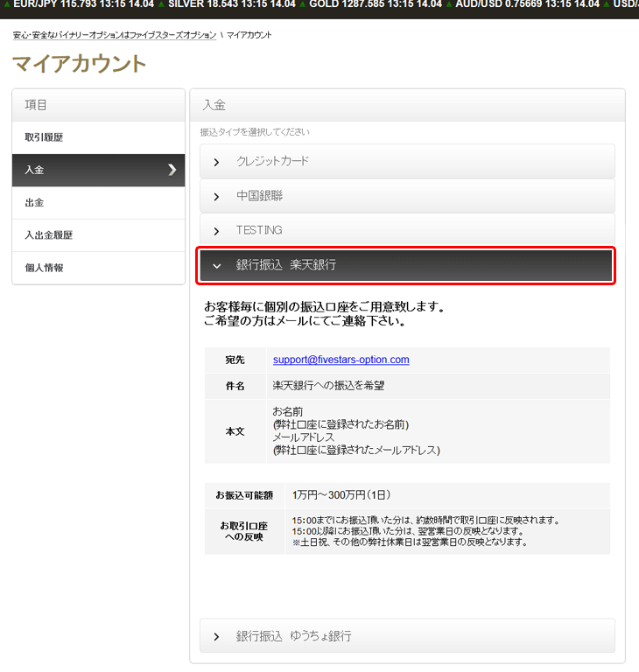
Task: Click the chevron icon beside TESTING
Action: (x=216, y=231)
